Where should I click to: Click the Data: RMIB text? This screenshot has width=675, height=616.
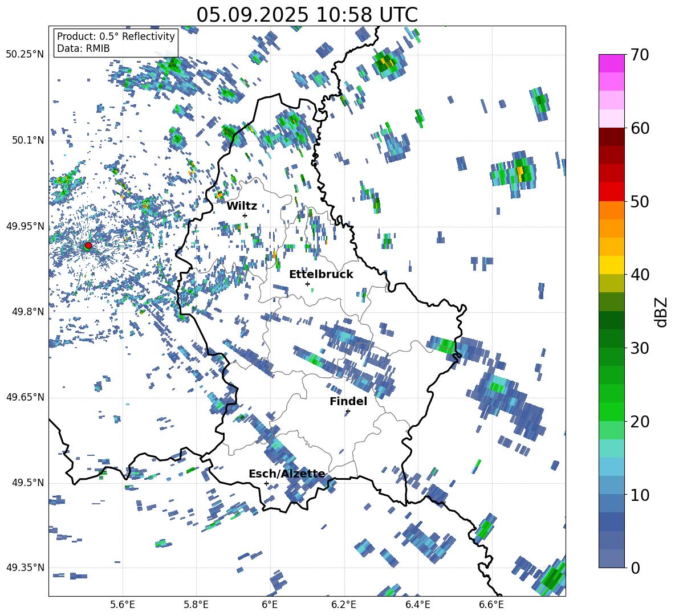pyautogui.click(x=83, y=48)
